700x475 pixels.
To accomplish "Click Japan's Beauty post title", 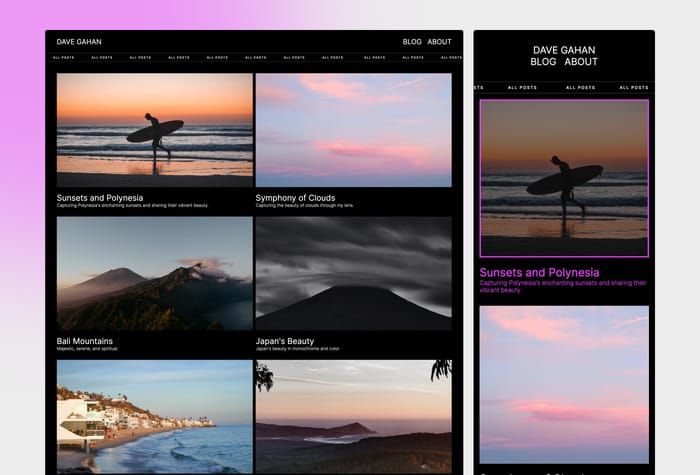I will [x=285, y=341].
